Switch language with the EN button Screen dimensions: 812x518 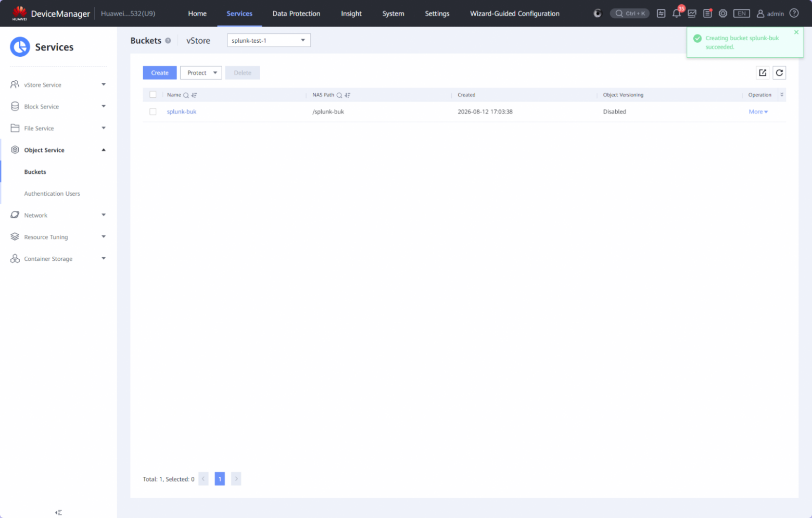point(742,14)
